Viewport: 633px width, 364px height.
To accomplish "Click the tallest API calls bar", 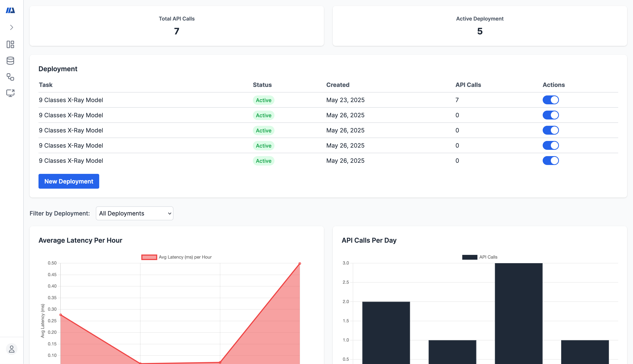I will (x=518, y=313).
